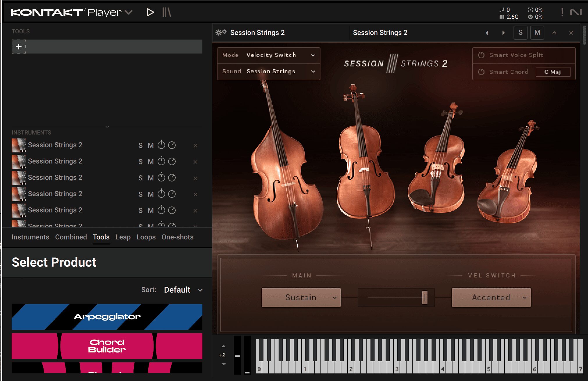Open the Sustain articulation dropdown
Image resolution: width=588 pixels, height=381 pixels.
301,298
